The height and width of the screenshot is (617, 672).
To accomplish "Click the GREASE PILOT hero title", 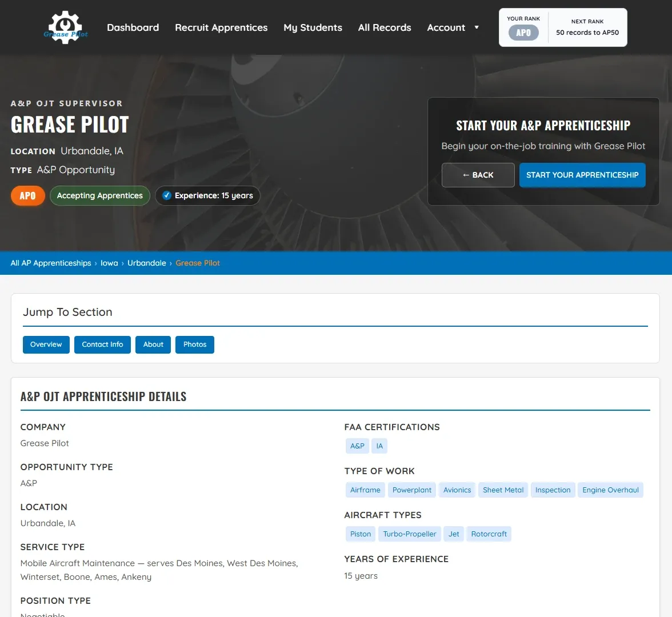I will (70, 125).
